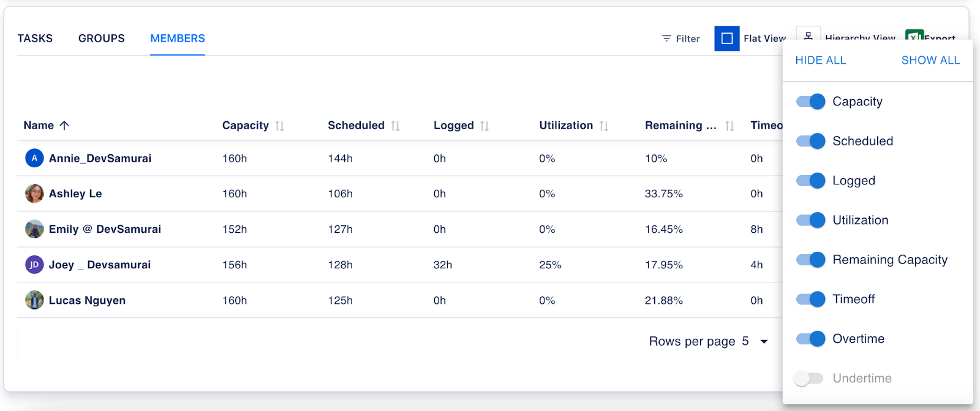Switch to the TASKS tab

click(x=35, y=39)
